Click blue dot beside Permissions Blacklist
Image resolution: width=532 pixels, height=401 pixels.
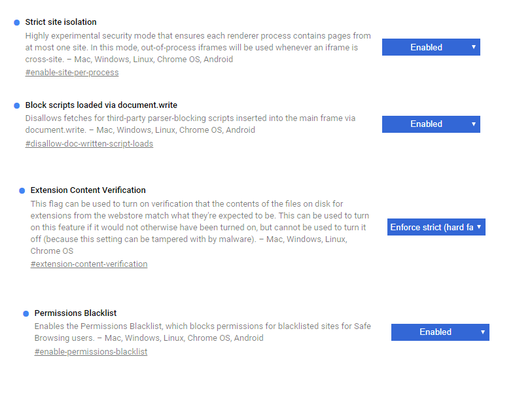26,313
